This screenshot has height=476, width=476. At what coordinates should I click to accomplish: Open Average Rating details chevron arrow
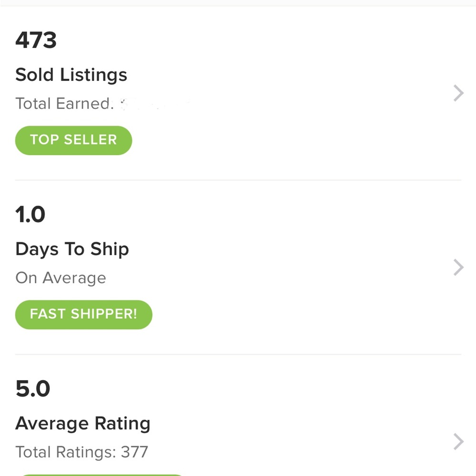point(458,442)
